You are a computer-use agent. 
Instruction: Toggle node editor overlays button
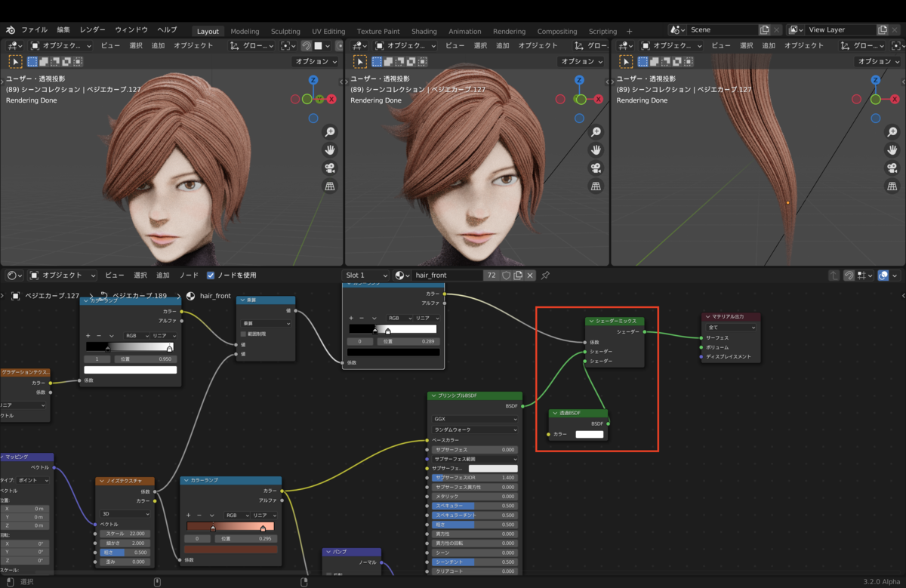(x=884, y=276)
